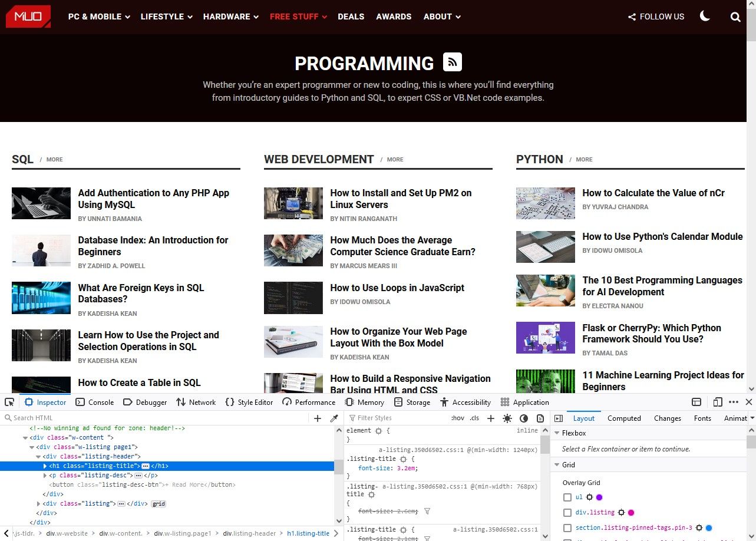Pick a color with the eyedropper tool
This screenshot has height=541, width=756.
click(334, 418)
